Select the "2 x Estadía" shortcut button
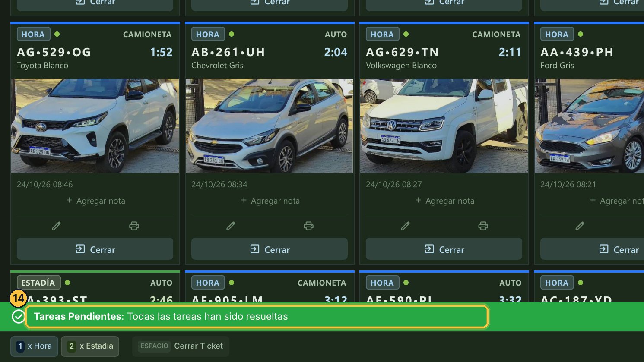The width and height of the screenshot is (644, 362). point(90,346)
